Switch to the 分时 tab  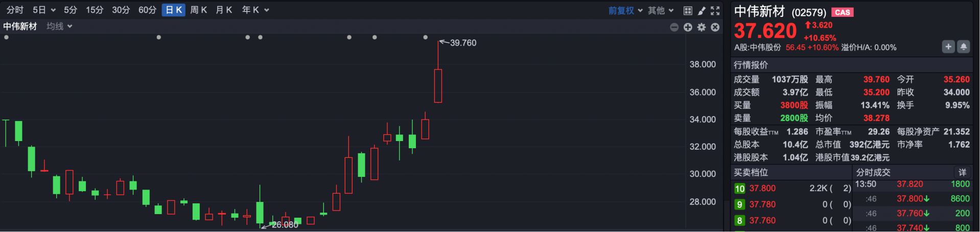pos(15,10)
